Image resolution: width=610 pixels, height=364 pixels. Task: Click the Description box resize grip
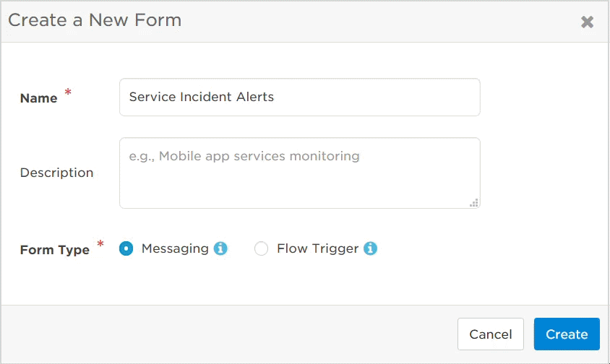474,203
